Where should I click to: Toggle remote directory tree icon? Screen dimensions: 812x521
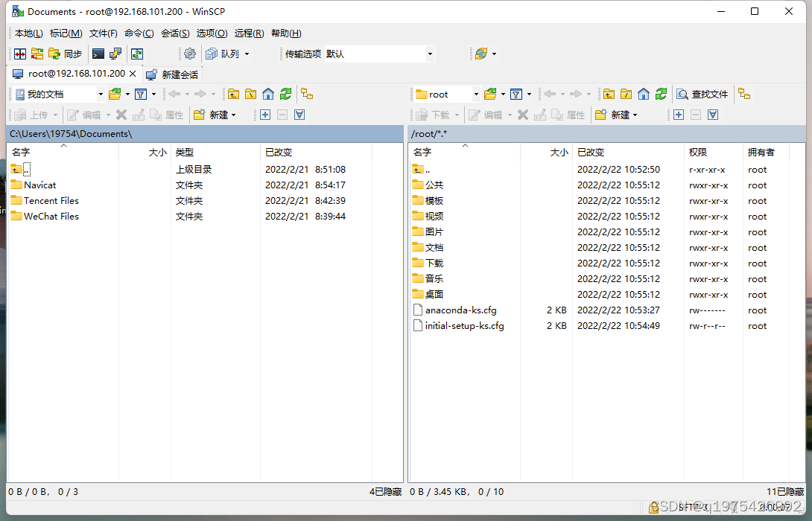click(x=745, y=95)
